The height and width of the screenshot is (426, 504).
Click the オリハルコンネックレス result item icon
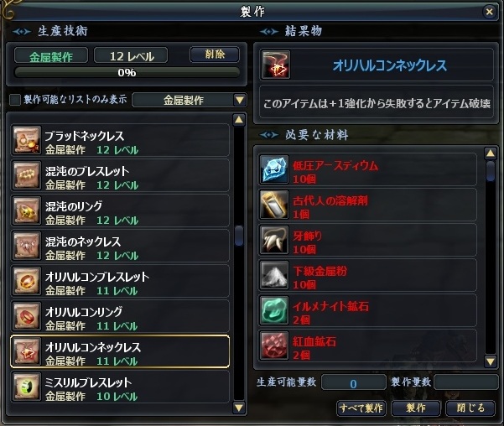276,65
